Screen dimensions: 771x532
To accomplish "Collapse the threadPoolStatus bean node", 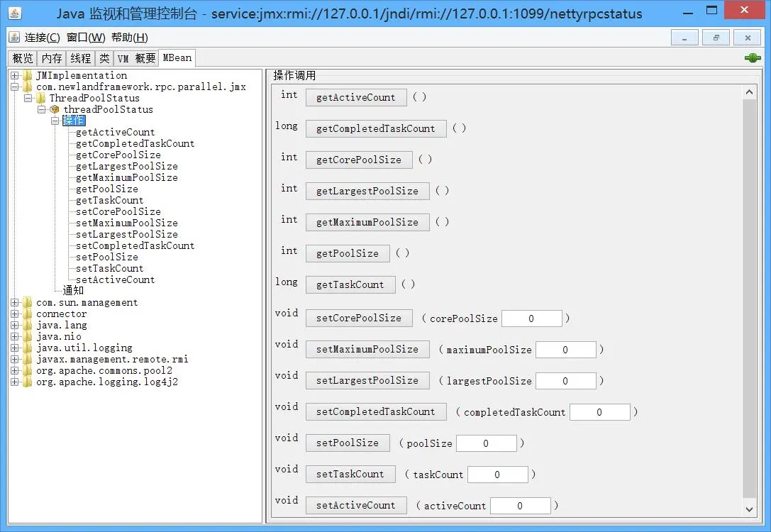I will coord(41,109).
